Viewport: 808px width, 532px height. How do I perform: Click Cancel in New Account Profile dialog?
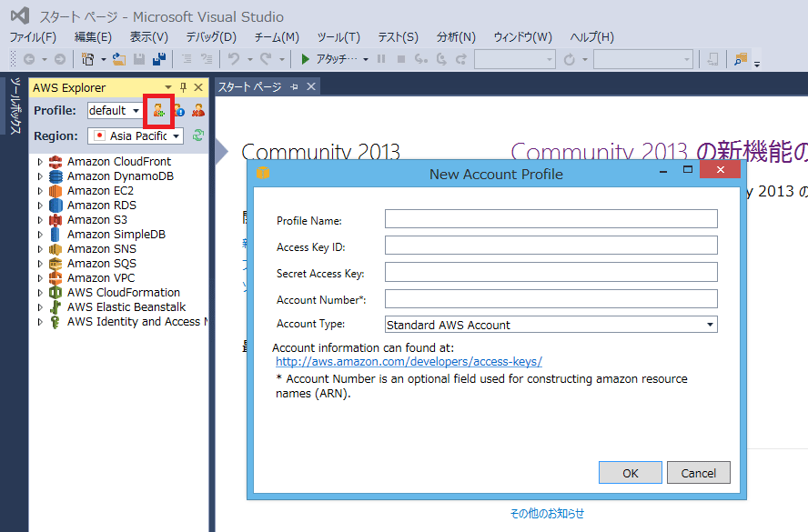pyautogui.click(x=698, y=473)
